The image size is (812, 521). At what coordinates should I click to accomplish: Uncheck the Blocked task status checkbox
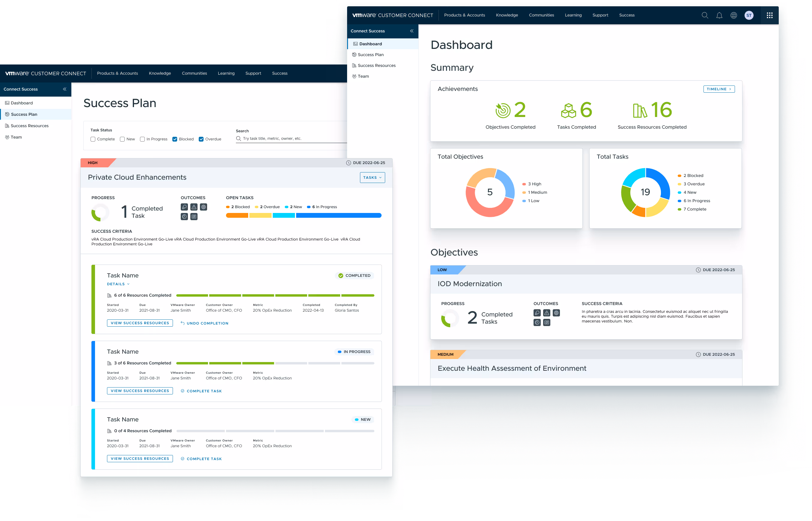[x=175, y=139]
